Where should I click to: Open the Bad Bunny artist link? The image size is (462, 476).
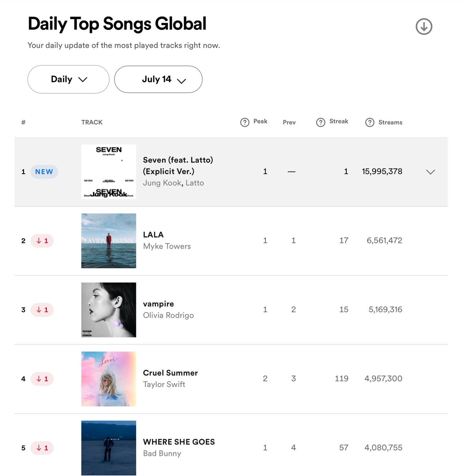click(x=162, y=453)
